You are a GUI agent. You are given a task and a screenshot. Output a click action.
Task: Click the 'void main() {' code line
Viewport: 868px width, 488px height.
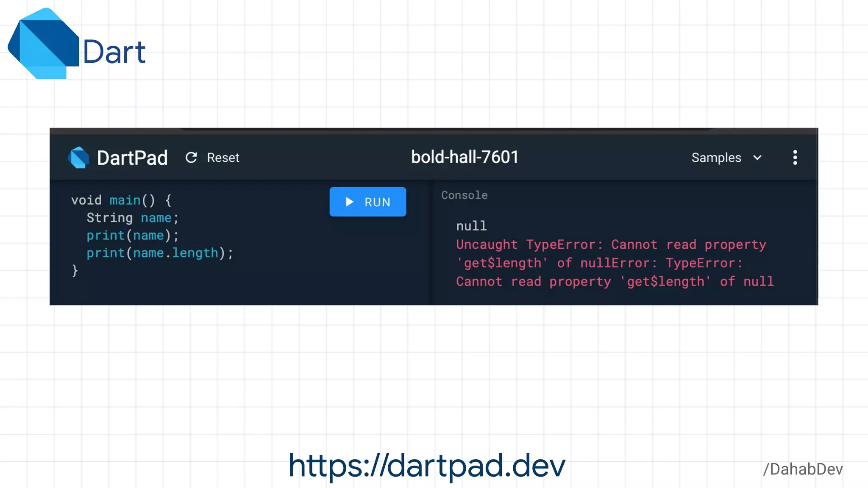[x=121, y=200]
